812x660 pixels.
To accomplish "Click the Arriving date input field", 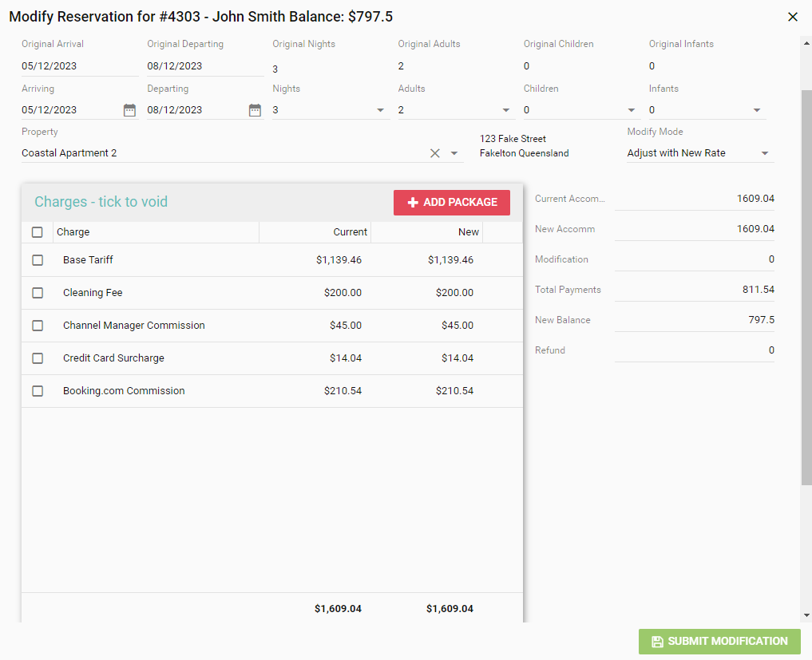I will (x=70, y=110).
